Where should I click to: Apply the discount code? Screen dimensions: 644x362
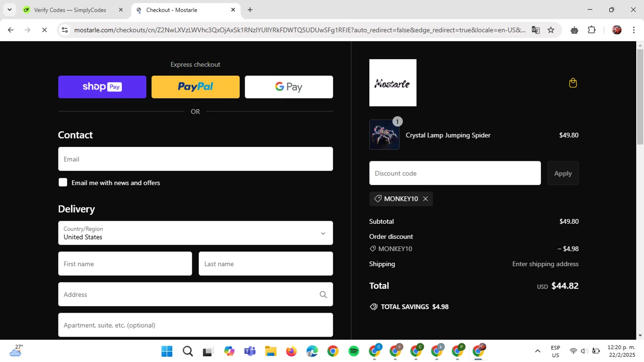coord(563,173)
